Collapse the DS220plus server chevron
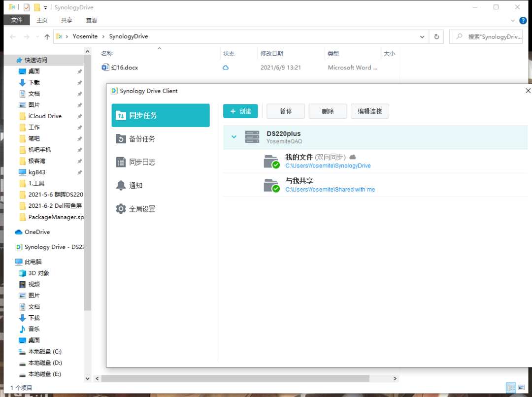This screenshot has height=397, width=532. 234,137
